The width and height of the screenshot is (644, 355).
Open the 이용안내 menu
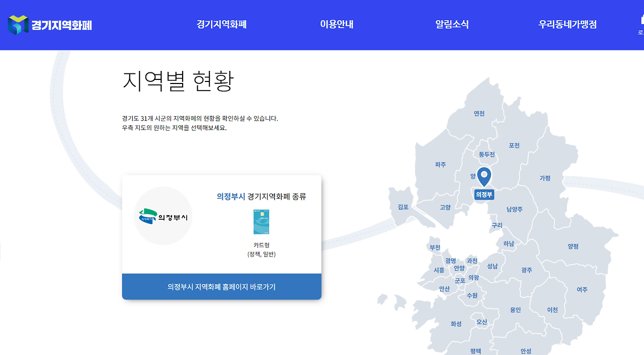[336, 24]
